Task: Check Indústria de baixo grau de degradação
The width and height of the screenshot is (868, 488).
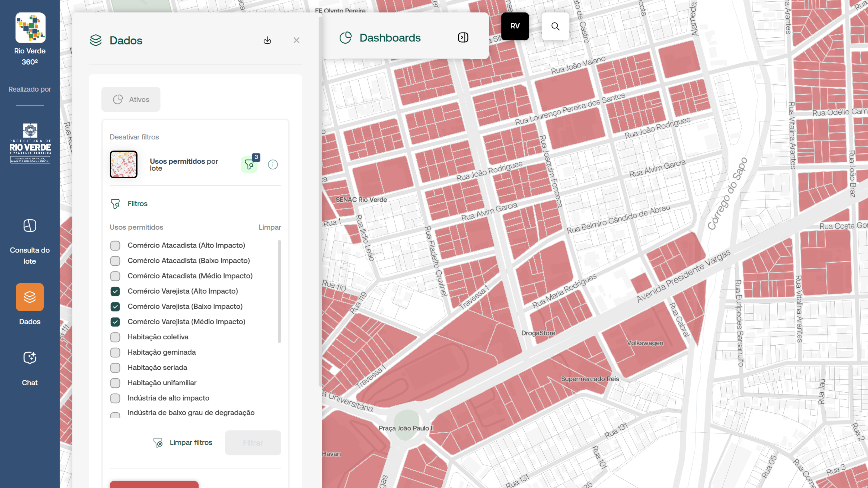Action: click(115, 415)
